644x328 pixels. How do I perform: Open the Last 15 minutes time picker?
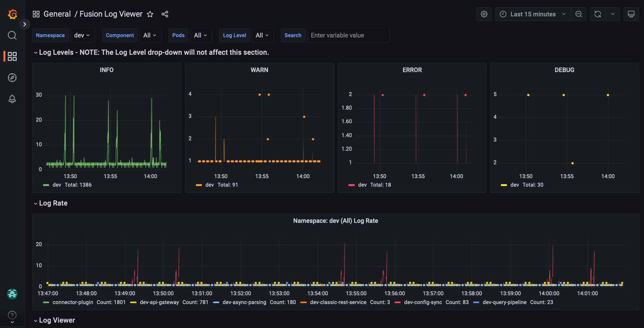tap(532, 14)
